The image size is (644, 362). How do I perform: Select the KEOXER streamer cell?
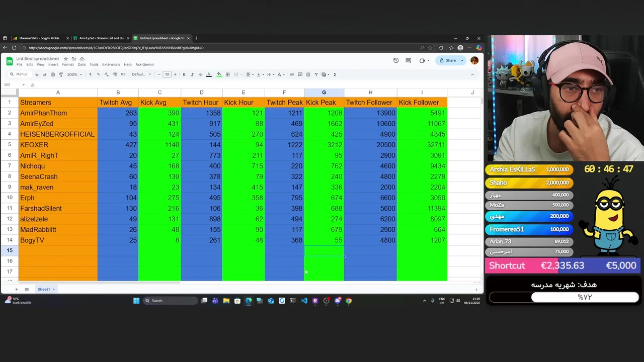(58, 145)
